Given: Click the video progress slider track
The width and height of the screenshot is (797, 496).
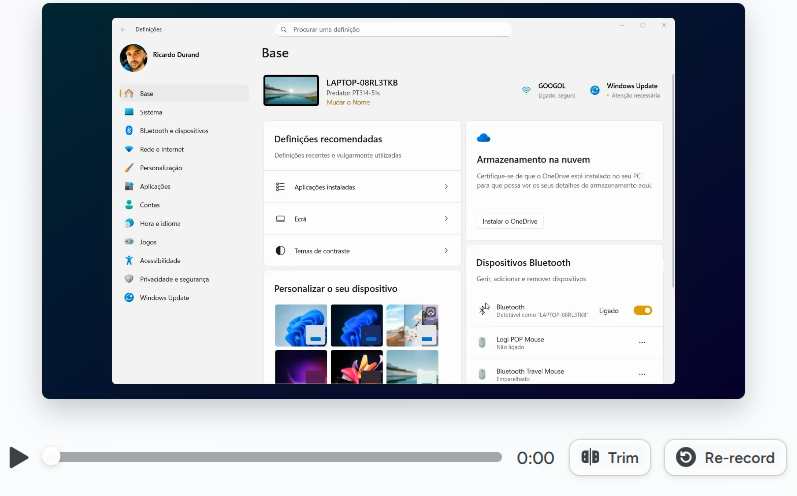Looking at the screenshot, I should pos(276,457).
